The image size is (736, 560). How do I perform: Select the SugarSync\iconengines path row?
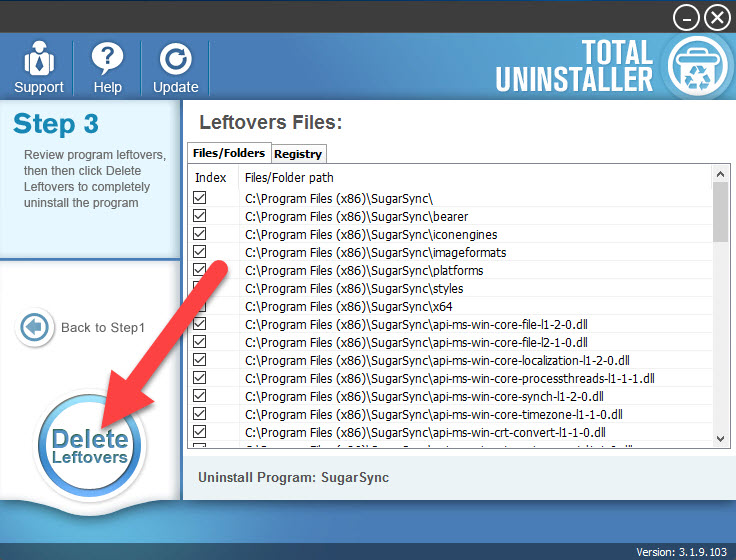371,235
